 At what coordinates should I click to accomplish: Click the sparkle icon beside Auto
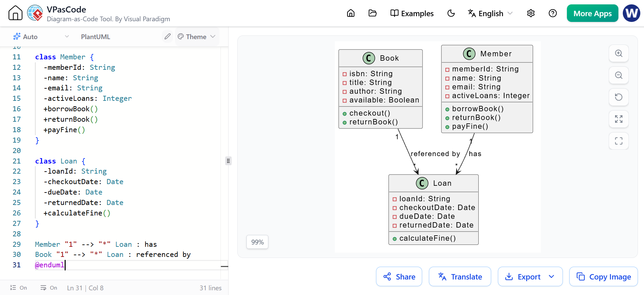pos(16,36)
